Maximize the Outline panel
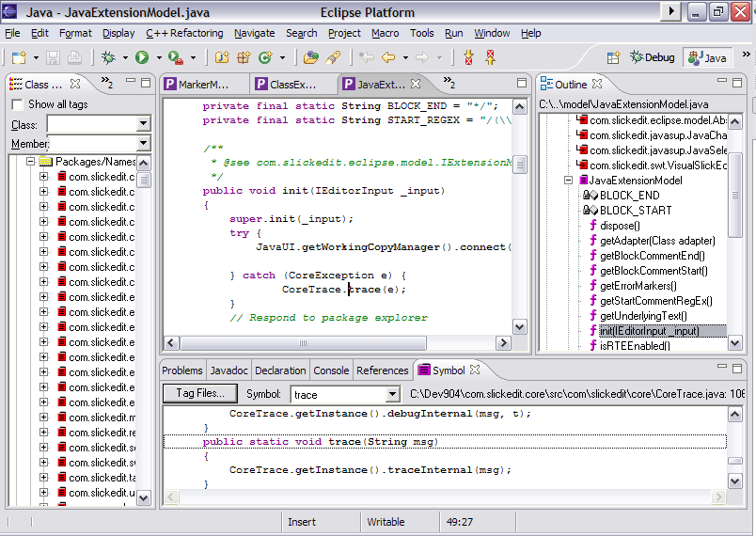The width and height of the screenshot is (756, 536). 739,84
